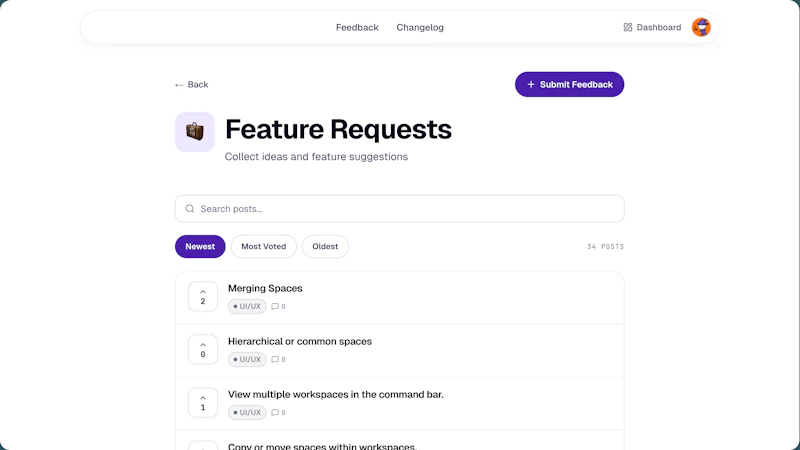This screenshot has width=800, height=450.
Task: Upvote the Hierarchical or common spaces post
Action: [203, 349]
